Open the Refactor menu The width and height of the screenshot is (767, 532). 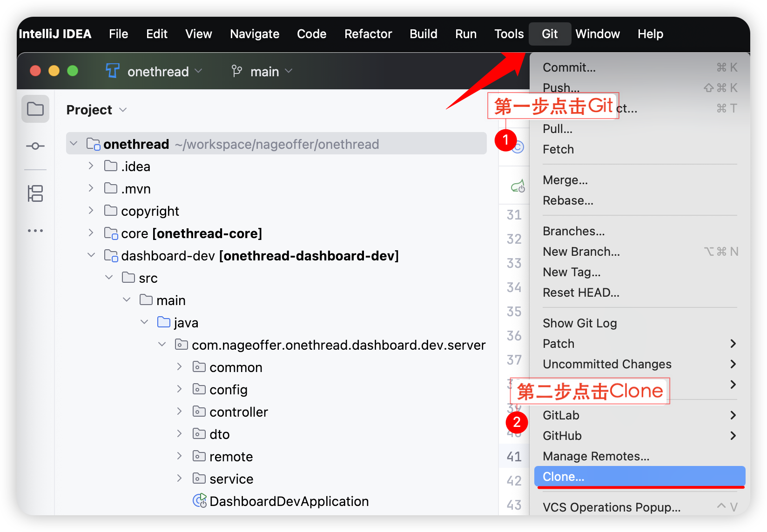tap(368, 33)
